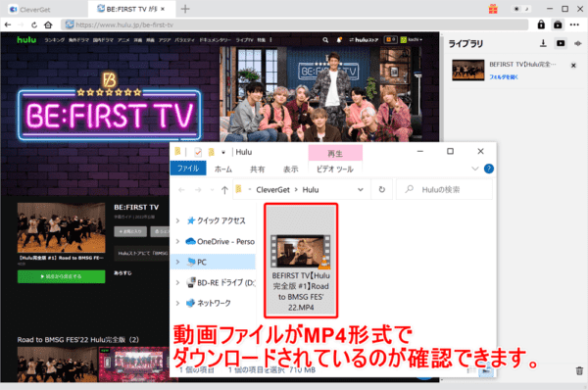Open the ビデオ ツール ribbon tab
588x390 pixels.
click(334, 170)
